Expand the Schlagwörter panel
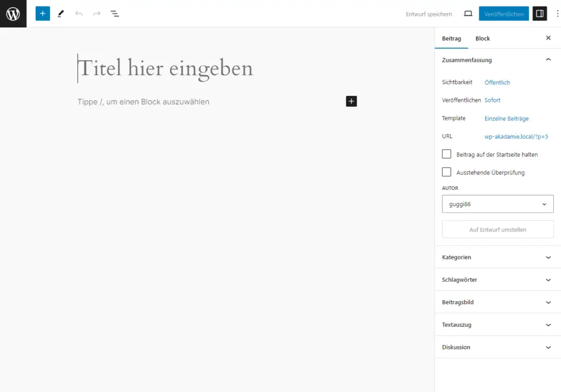The height and width of the screenshot is (392, 561). coord(497,280)
